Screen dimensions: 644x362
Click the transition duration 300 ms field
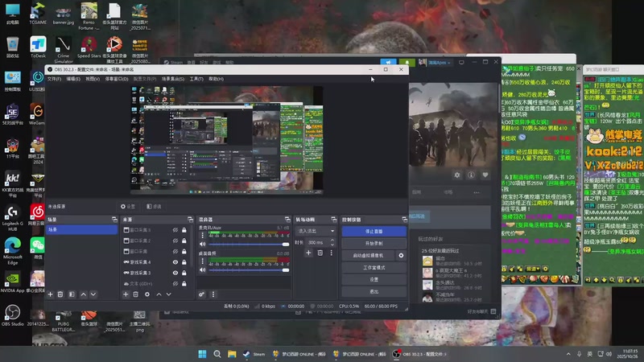(316, 243)
